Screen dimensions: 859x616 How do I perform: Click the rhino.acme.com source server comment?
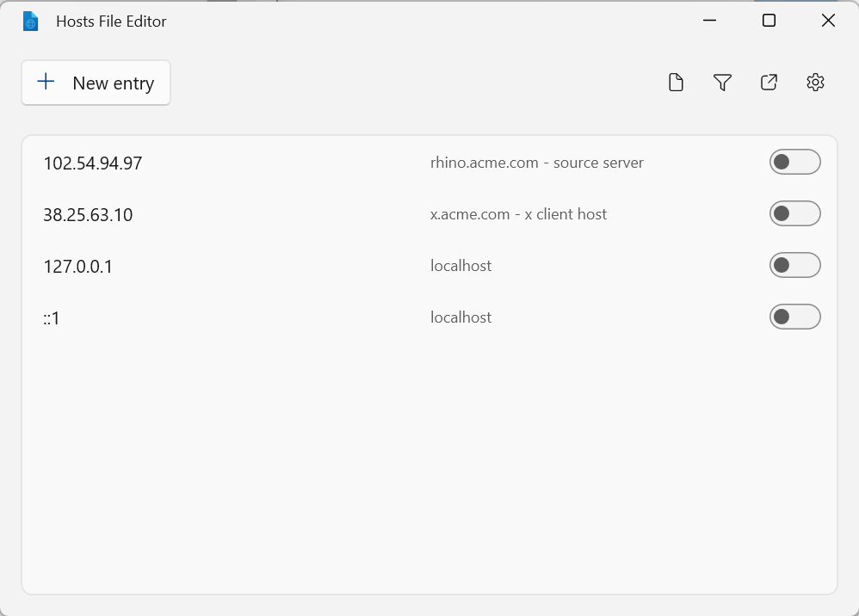537,162
